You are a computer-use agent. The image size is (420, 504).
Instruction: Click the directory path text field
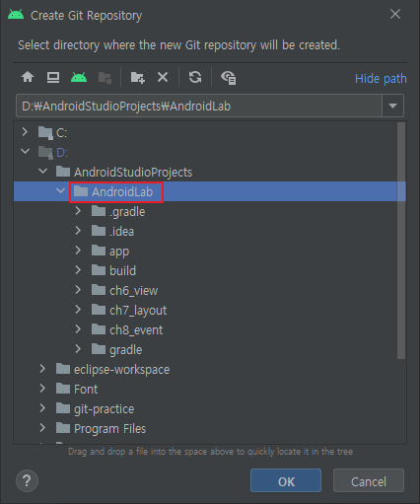tap(199, 106)
